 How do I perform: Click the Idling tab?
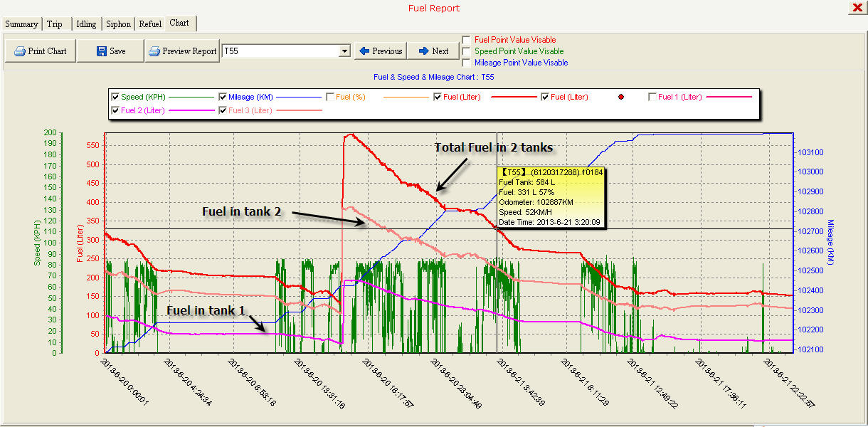86,24
